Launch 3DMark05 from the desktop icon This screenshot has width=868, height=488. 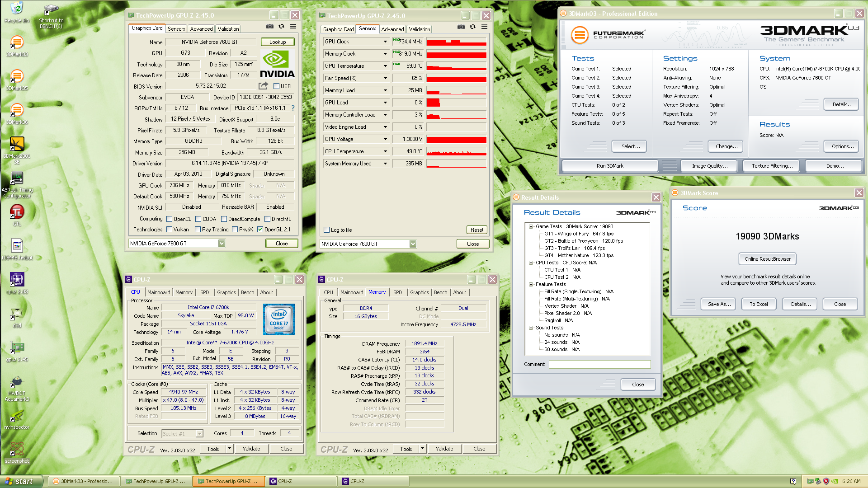(x=17, y=80)
